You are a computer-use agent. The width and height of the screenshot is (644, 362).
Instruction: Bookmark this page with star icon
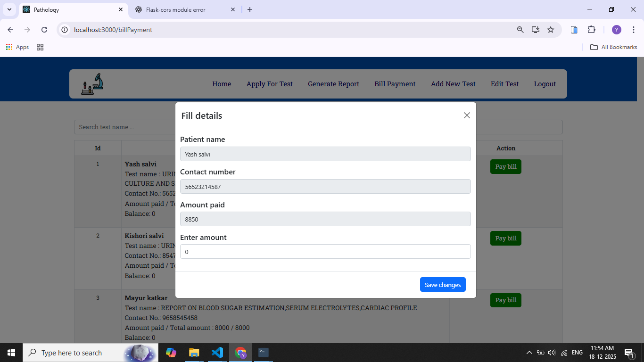coord(550,30)
